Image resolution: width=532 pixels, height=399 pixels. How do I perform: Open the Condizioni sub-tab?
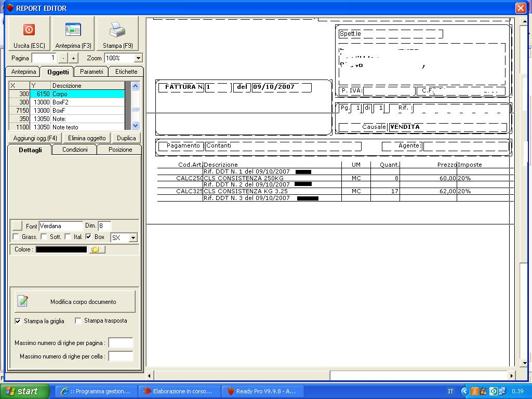pos(75,150)
